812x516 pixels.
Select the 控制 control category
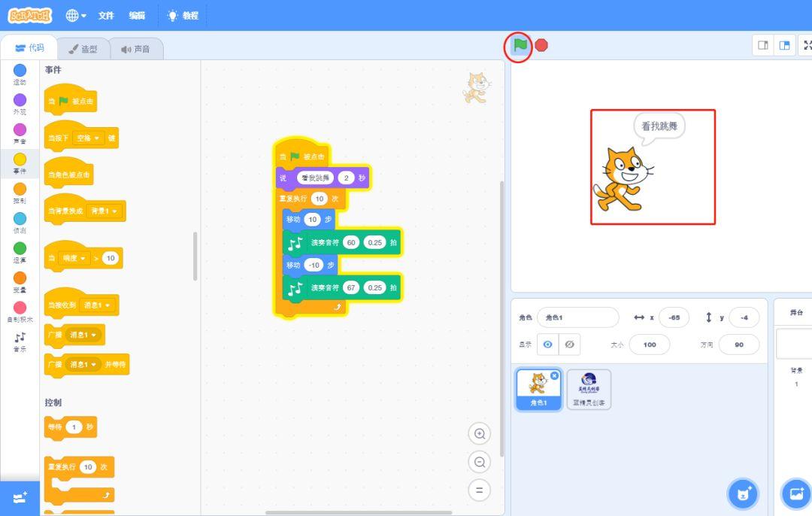[x=20, y=193]
